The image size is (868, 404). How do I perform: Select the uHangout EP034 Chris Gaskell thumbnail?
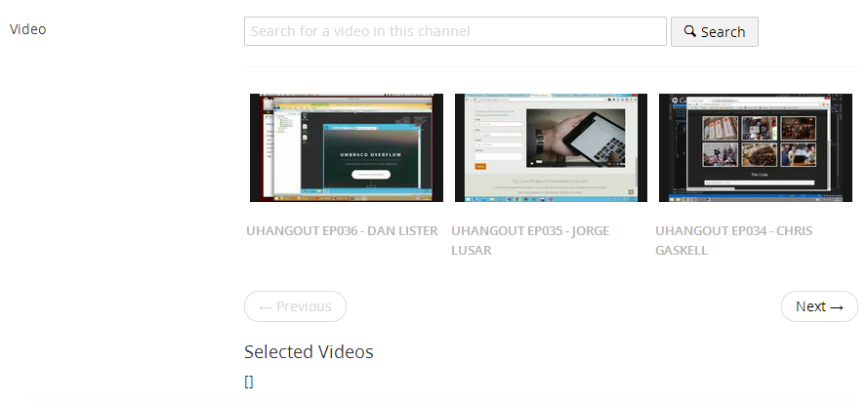pyautogui.click(x=755, y=147)
